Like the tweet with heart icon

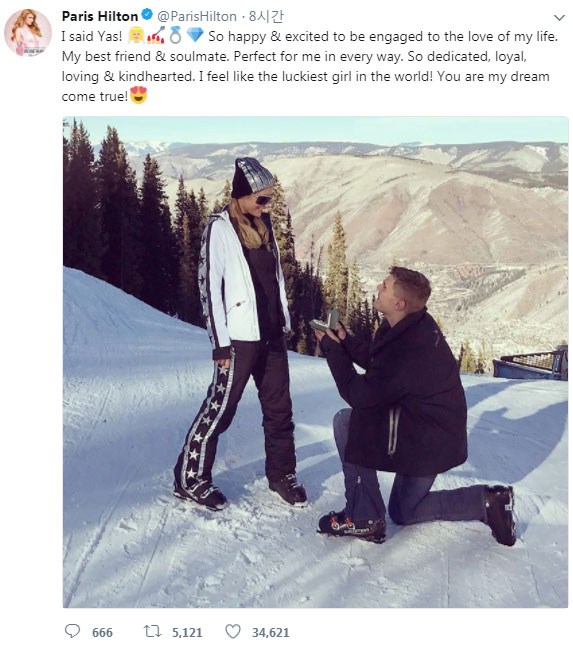pyautogui.click(x=233, y=631)
